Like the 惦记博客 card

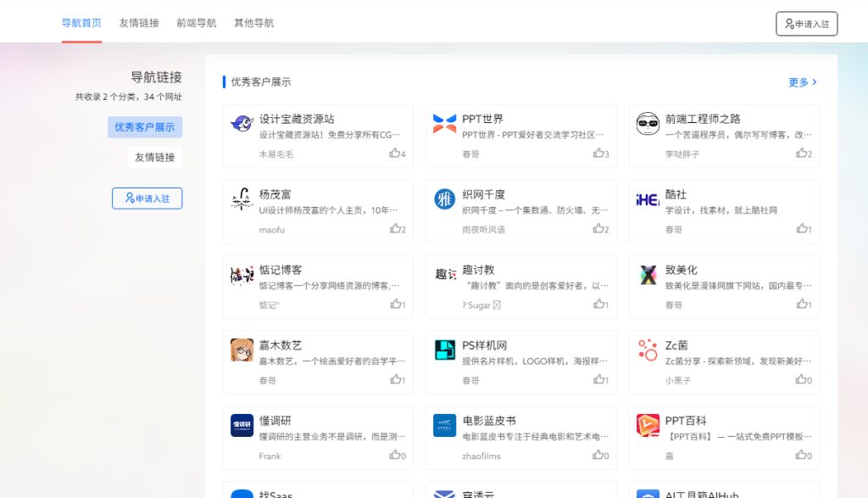[398, 304]
